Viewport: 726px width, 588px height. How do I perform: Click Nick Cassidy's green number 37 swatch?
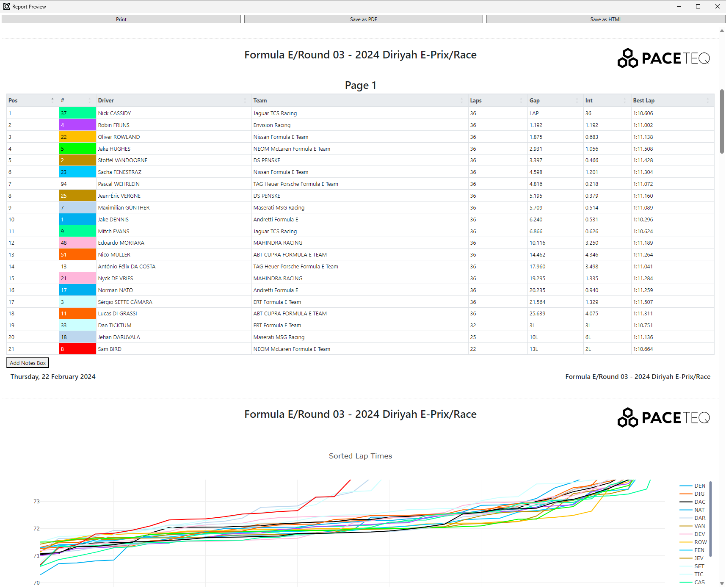(x=77, y=113)
